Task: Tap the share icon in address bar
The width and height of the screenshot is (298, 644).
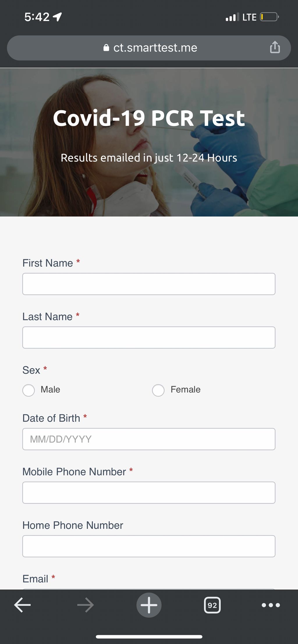Action: point(275,47)
